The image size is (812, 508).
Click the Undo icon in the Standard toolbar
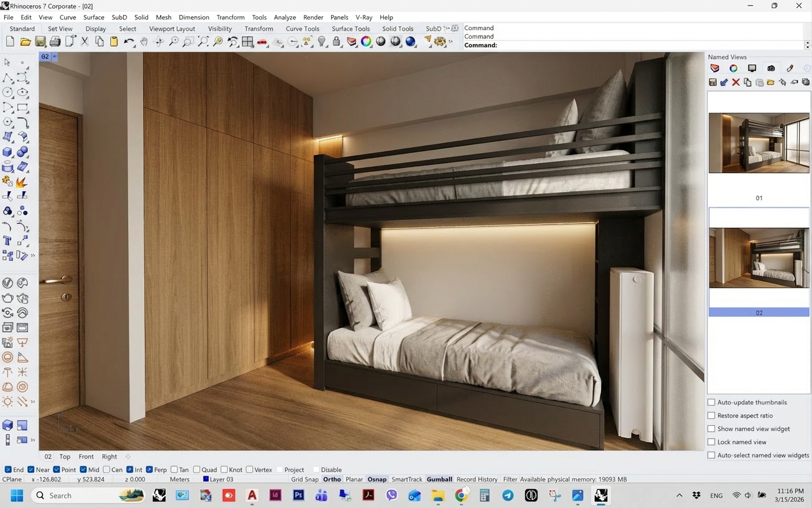click(x=129, y=42)
